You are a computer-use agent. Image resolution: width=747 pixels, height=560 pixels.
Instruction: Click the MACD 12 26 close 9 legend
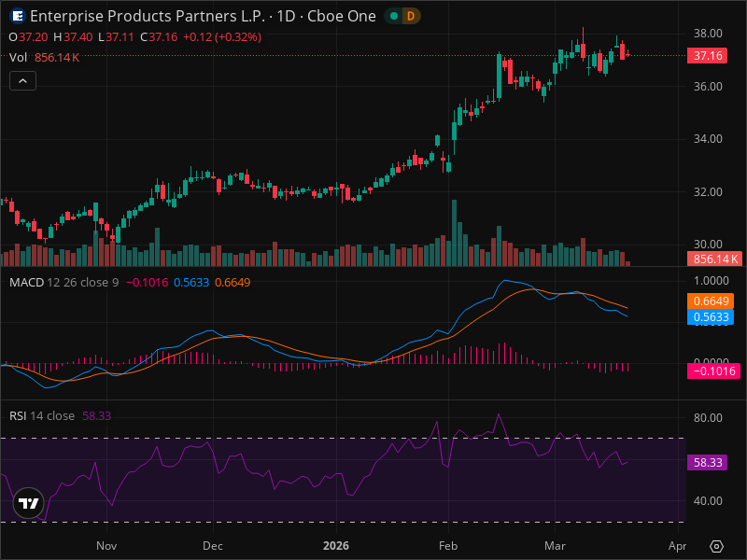click(63, 283)
